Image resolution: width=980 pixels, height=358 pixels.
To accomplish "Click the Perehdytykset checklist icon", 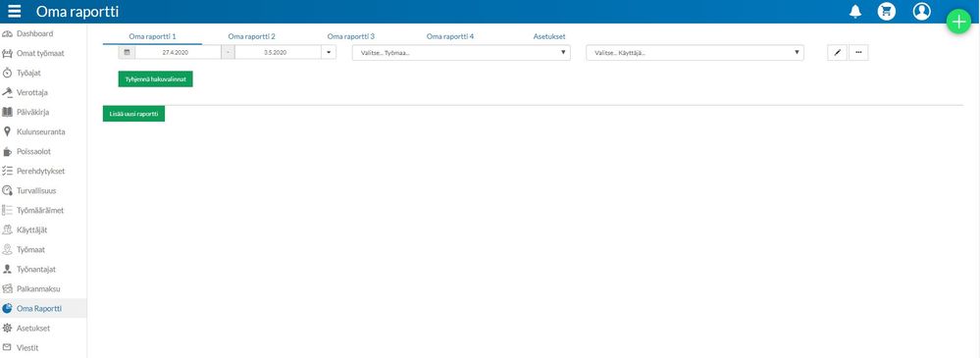I will click(8, 172).
